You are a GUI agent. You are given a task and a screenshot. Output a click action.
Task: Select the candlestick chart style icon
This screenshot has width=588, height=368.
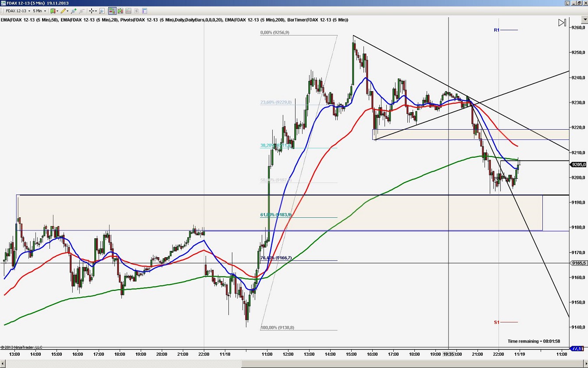[52, 11]
